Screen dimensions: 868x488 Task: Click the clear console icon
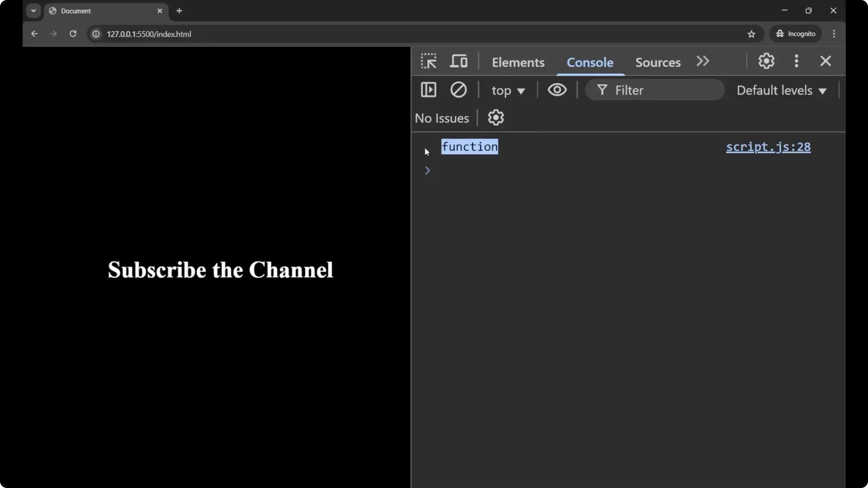tap(458, 90)
